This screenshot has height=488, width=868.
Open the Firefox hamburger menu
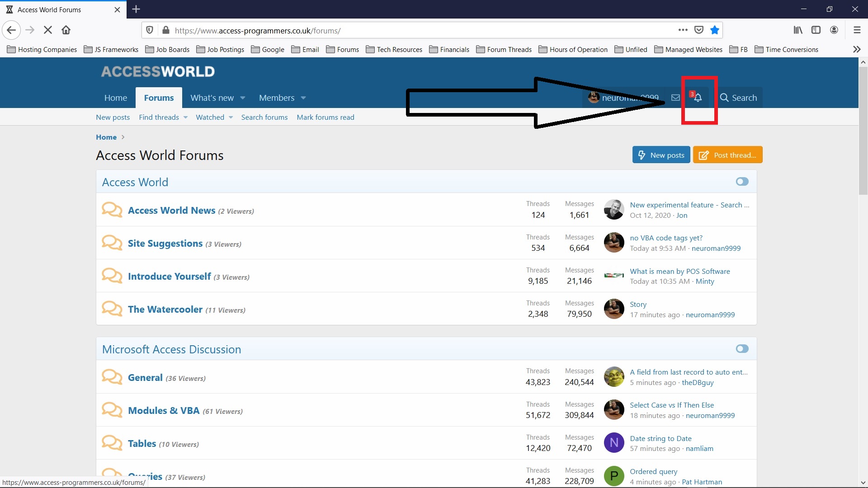point(857,30)
